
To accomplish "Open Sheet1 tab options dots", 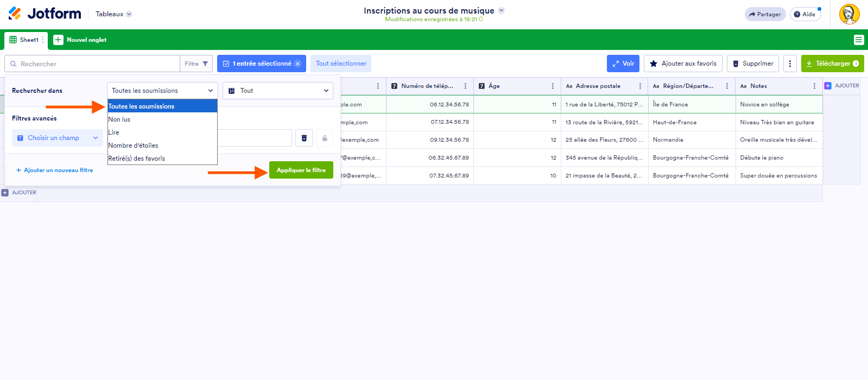I will coord(43,40).
